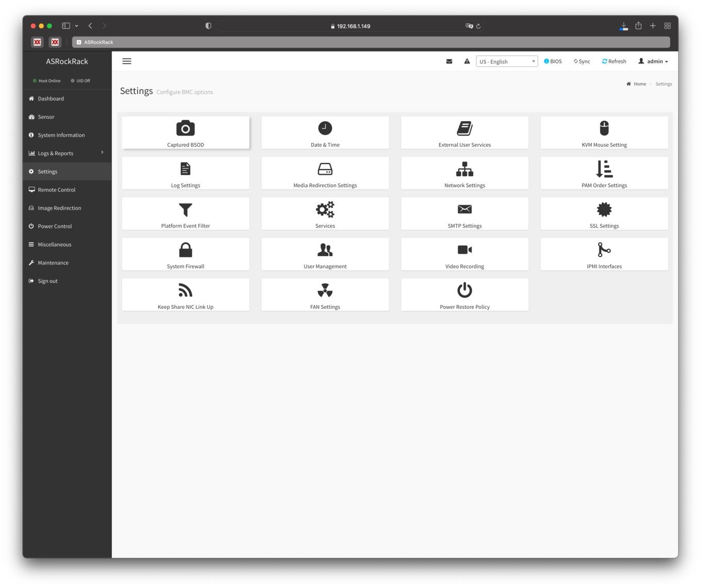The width and height of the screenshot is (701, 588).
Task: Reload page in Safari address bar
Action: click(x=478, y=26)
